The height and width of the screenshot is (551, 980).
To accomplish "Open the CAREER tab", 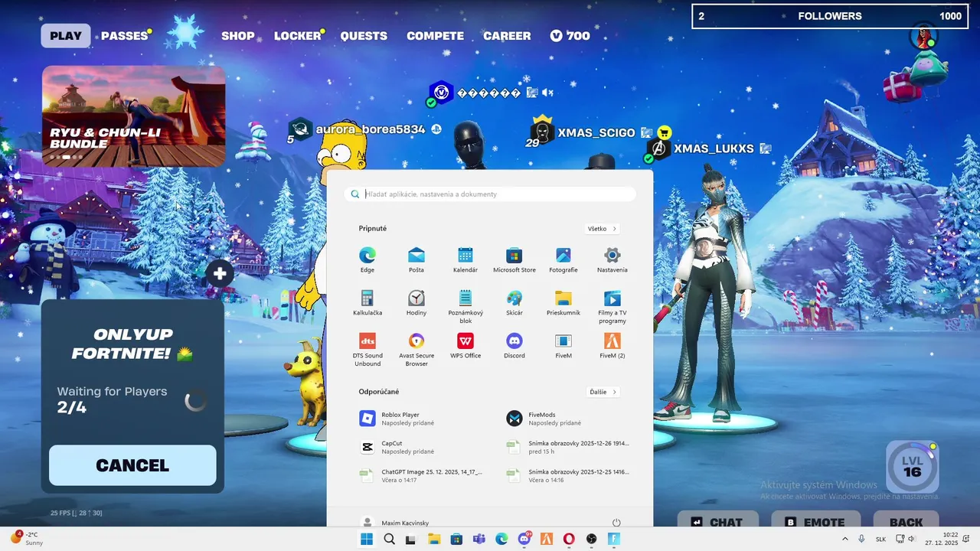I will (x=507, y=36).
